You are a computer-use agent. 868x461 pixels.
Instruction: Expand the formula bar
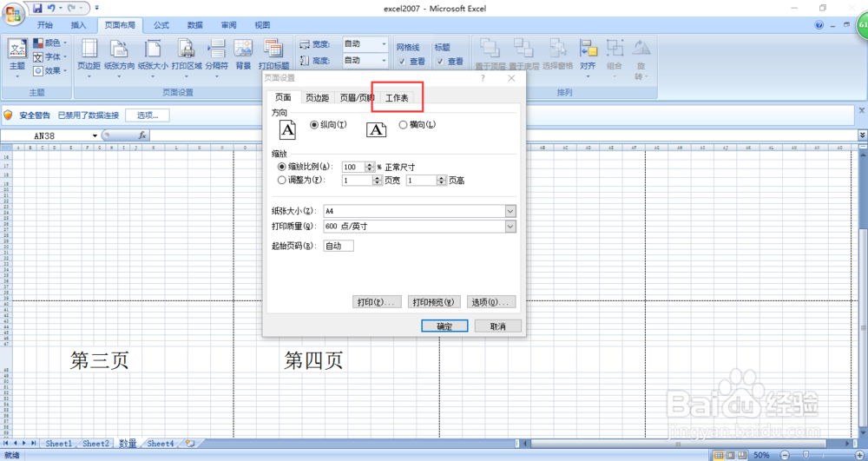[x=863, y=135]
